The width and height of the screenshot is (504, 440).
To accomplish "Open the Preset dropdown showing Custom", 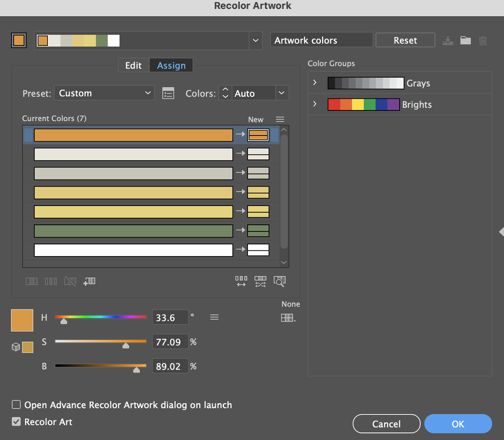I will [x=104, y=93].
